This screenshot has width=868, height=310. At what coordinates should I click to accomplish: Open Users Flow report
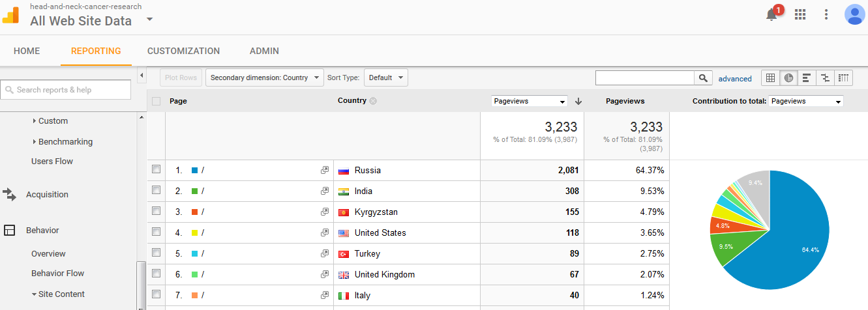pyautogui.click(x=52, y=161)
